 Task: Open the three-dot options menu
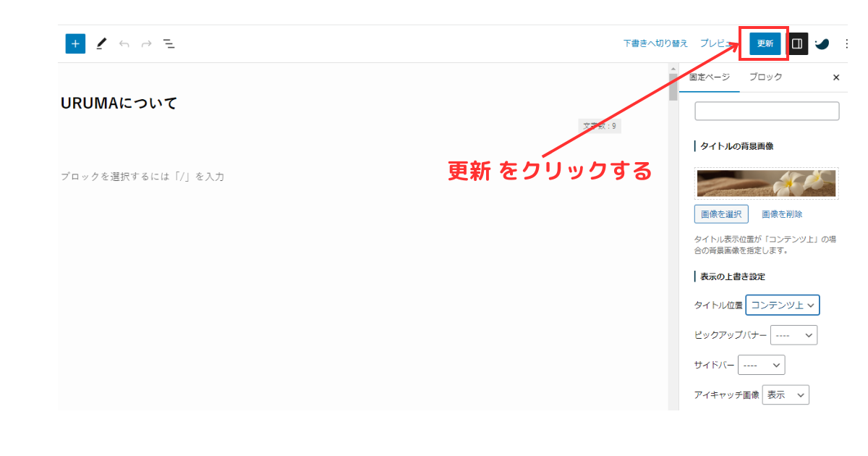coord(846,43)
